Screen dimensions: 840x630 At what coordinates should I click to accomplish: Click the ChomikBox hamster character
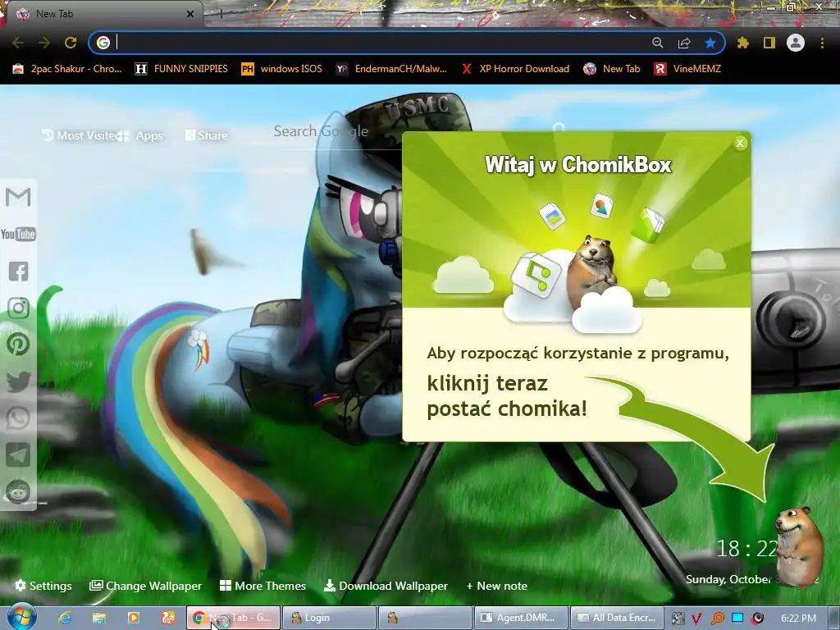click(x=800, y=546)
